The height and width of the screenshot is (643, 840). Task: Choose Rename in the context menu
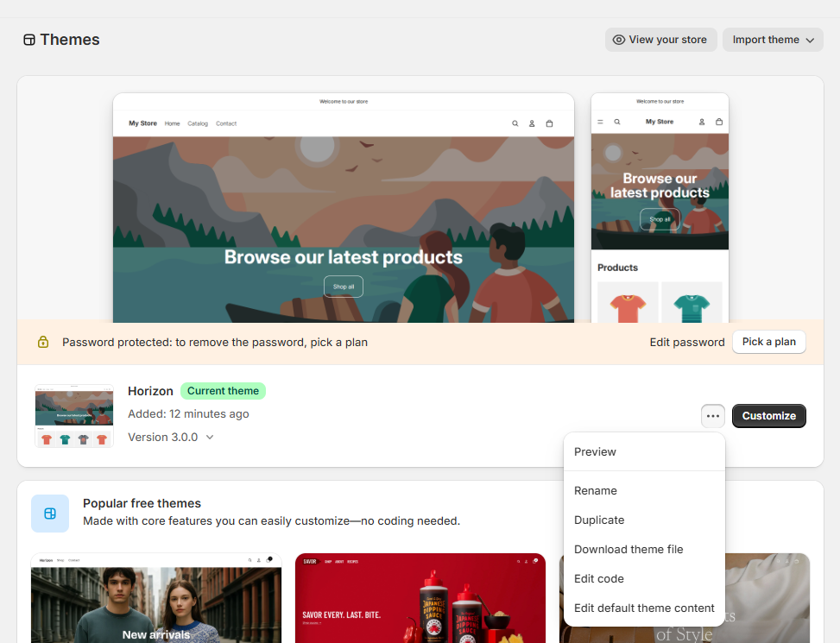(x=596, y=490)
